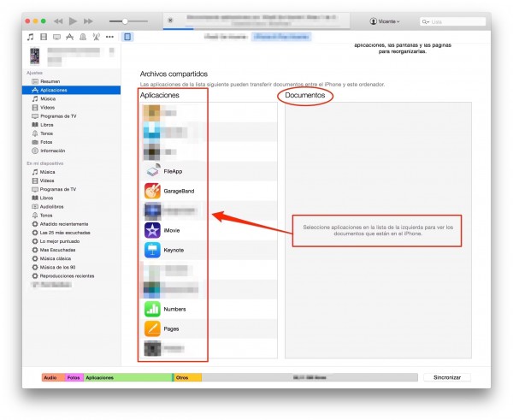The height and width of the screenshot is (420, 513).
Task: Open Vídeos under En mi dispositivo
Action: (x=71, y=180)
